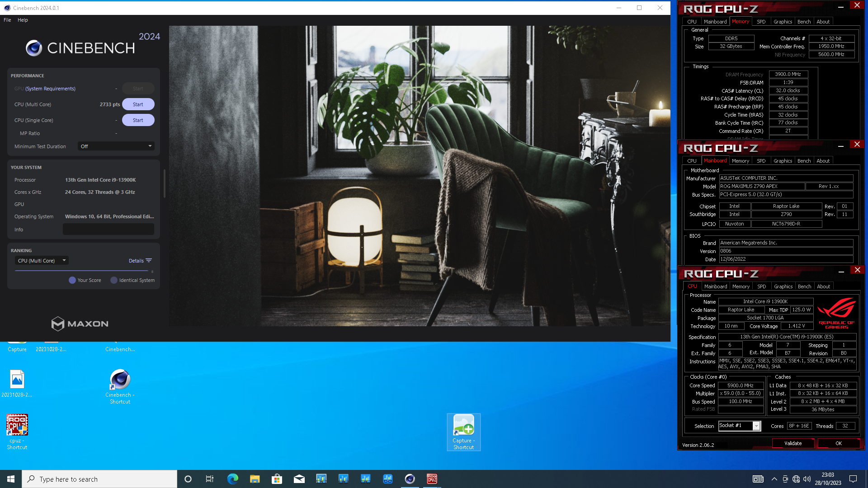Click the ranking list scrollbar

pos(152,272)
